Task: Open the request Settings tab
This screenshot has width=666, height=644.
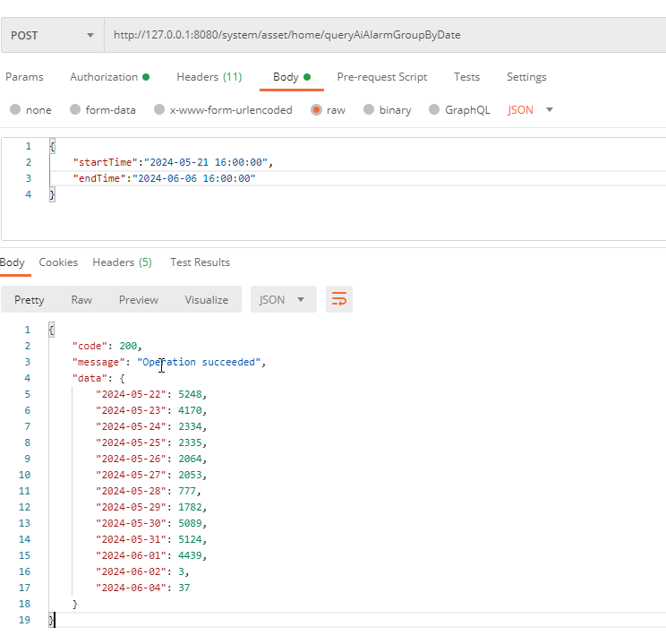Action: pyautogui.click(x=526, y=77)
